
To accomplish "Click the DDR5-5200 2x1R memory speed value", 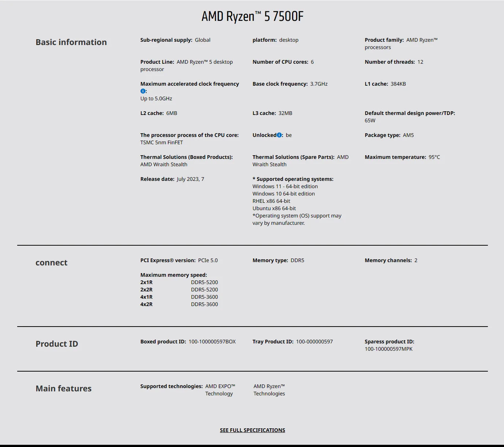I will point(204,282).
